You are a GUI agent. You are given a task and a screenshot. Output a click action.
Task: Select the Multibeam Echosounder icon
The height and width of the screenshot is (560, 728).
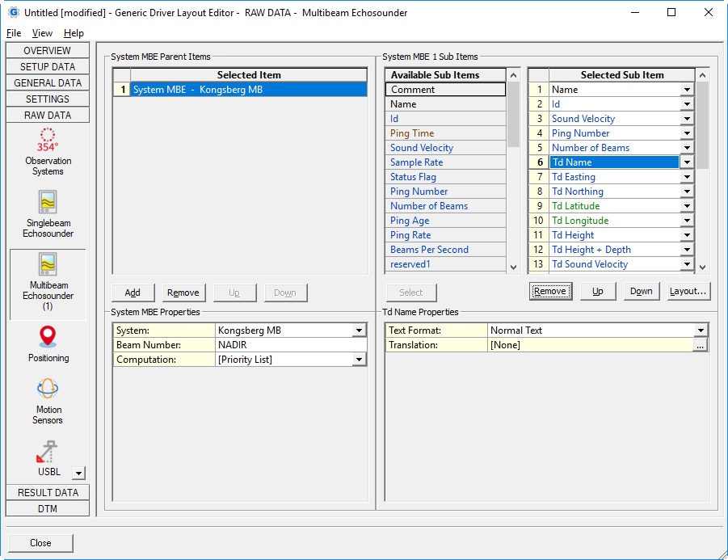tap(48, 265)
